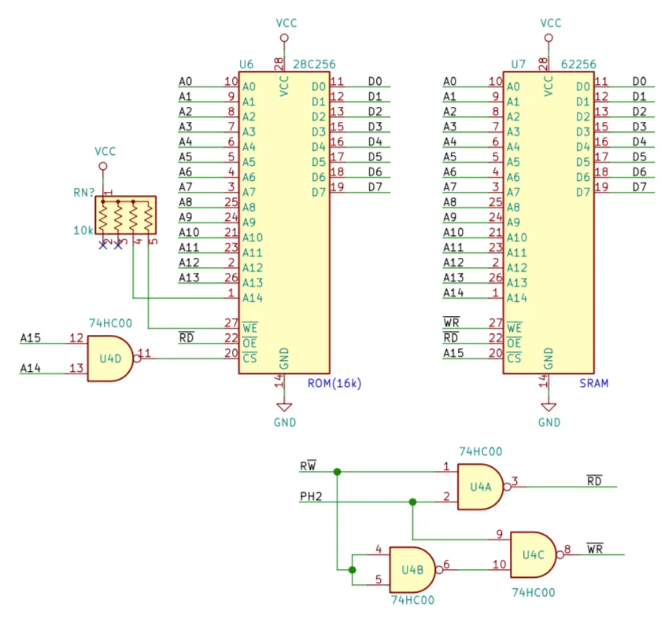The image size is (672, 618).
Task: Click the junction dot on the R/W net
Action: 338,472
